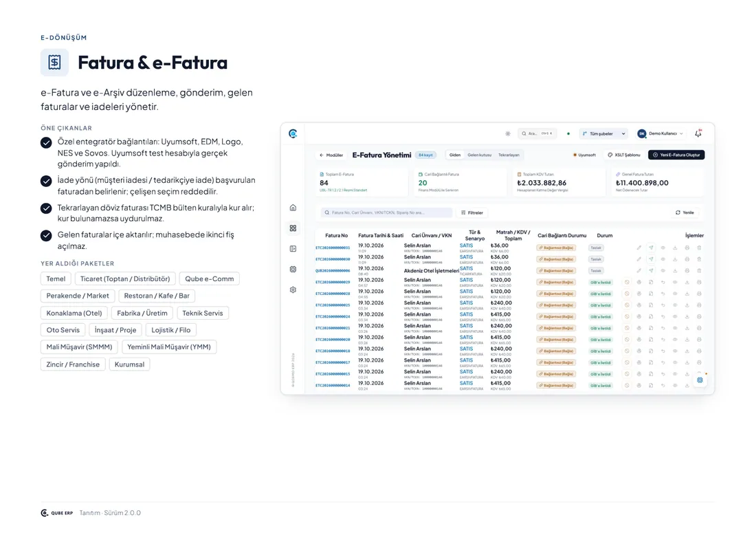Download invoice ETC202600000025
Screen dimensions: 756x535
tap(687, 305)
